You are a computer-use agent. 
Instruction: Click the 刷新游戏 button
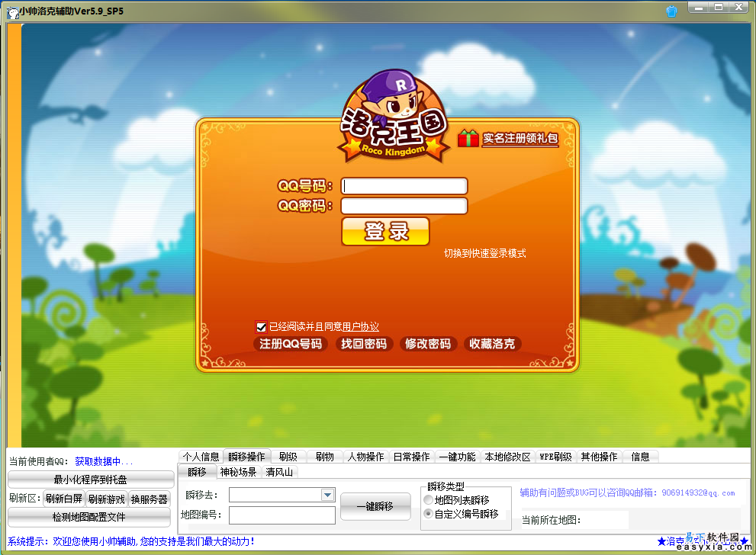click(107, 499)
